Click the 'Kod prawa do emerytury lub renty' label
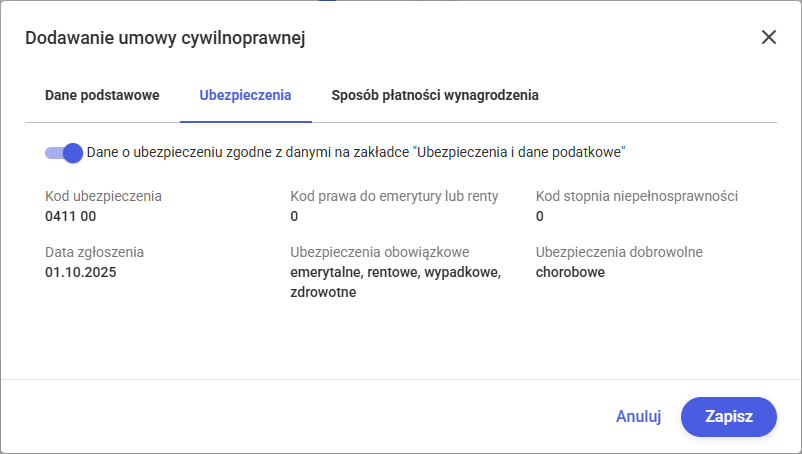 394,196
